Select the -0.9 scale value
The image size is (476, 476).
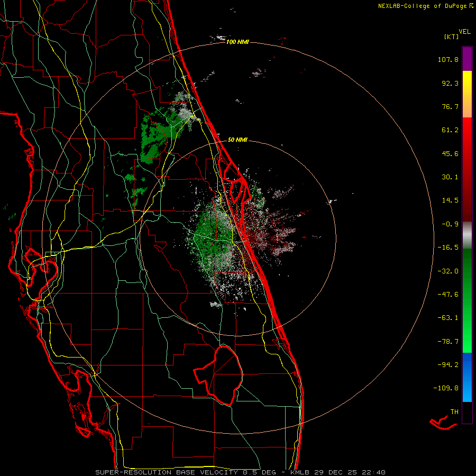(x=450, y=224)
